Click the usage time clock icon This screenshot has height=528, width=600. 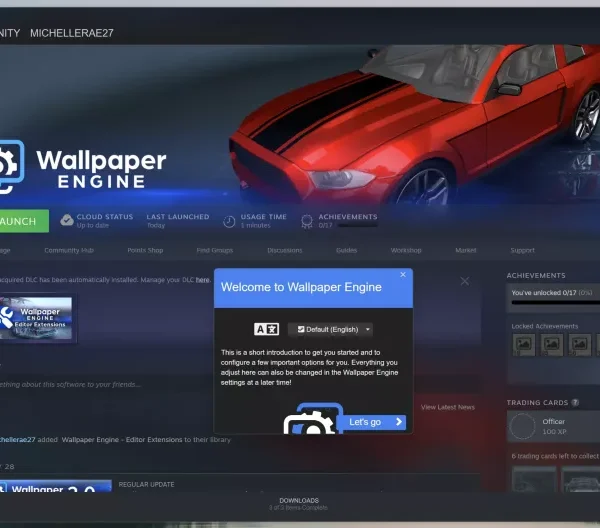tap(229, 221)
